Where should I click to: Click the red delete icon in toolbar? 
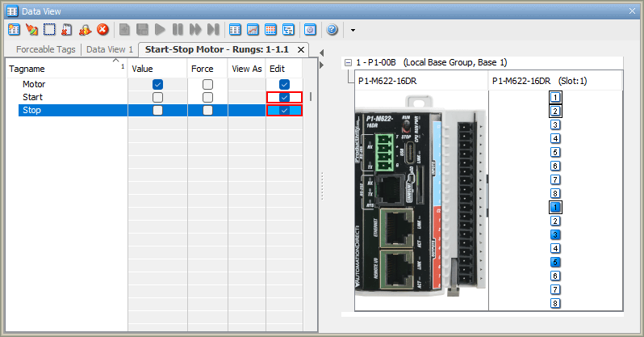point(102,30)
